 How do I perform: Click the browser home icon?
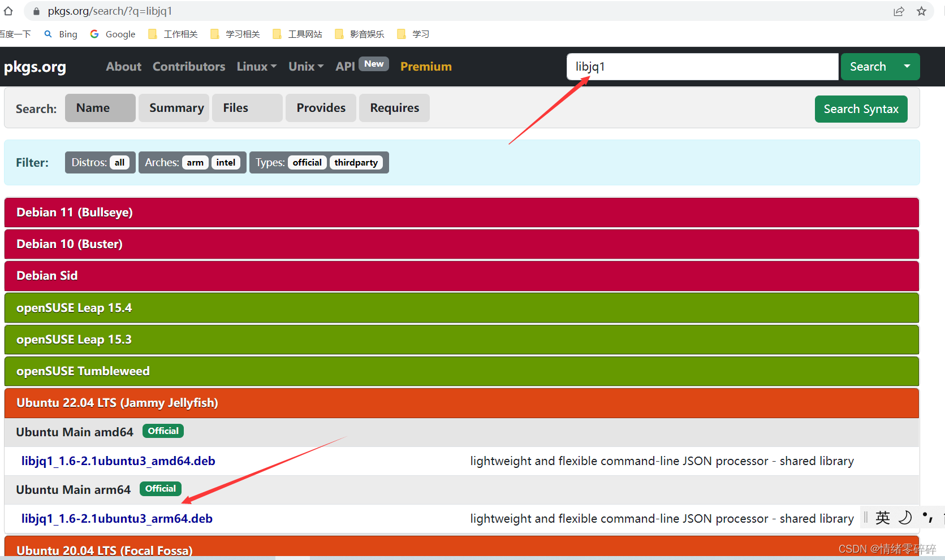8,11
